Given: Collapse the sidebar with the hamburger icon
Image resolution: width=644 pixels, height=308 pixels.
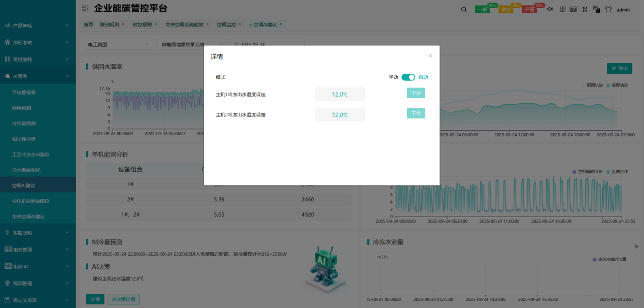Looking at the screenshot, I should [x=85, y=9].
